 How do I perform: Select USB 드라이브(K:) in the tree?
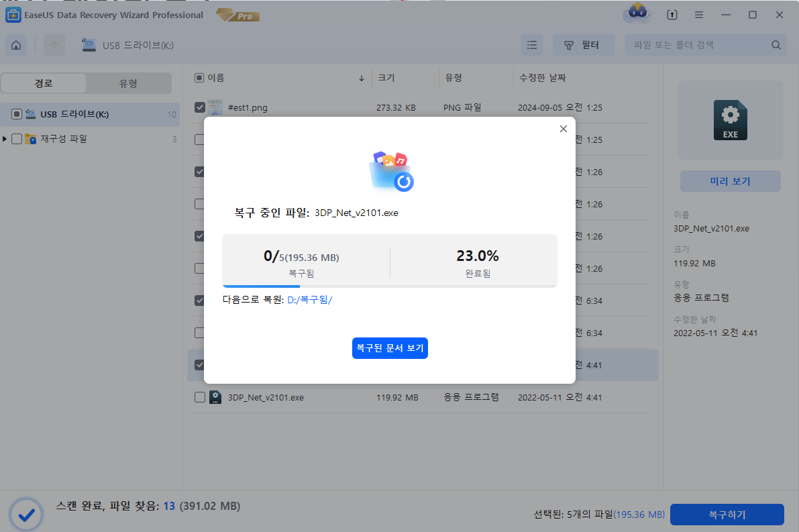coord(90,114)
